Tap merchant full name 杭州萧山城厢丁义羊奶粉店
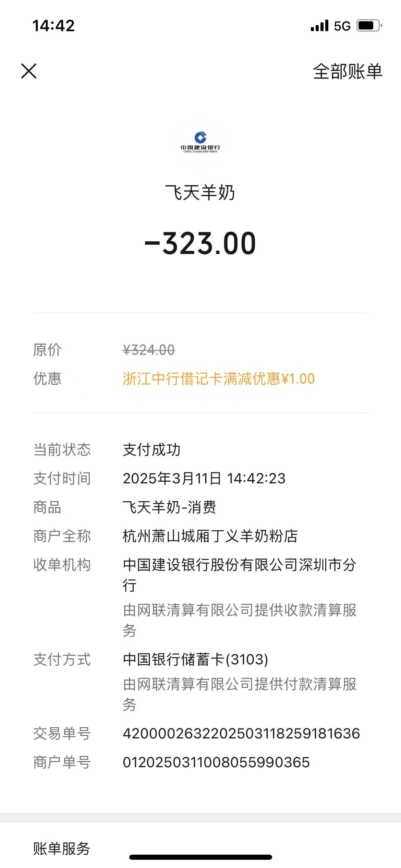 tap(210, 536)
